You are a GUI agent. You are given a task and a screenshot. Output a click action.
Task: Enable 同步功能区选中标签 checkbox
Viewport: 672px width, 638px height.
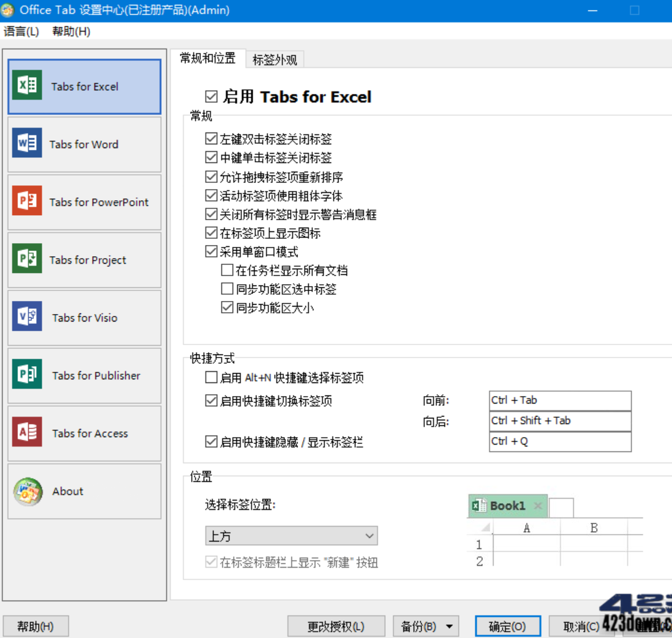227,289
